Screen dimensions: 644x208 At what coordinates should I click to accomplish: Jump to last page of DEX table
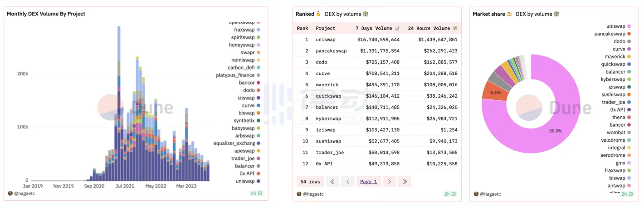click(405, 182)
